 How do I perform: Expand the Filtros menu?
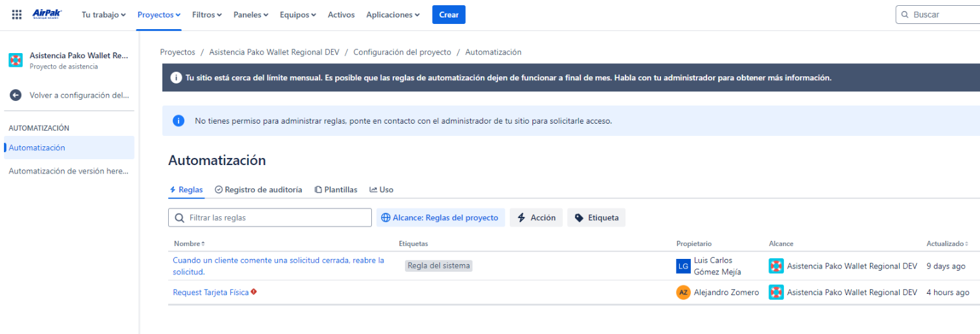point(207,14)
